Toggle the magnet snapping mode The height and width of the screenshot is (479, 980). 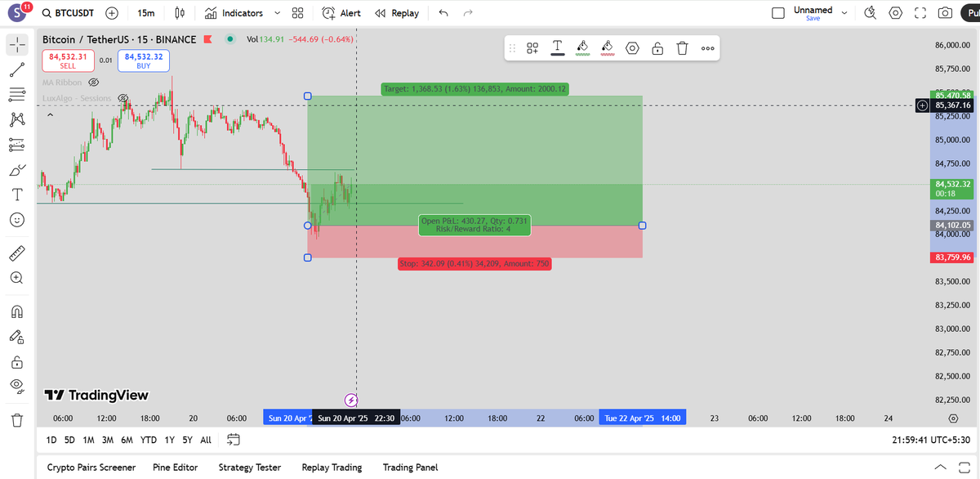tap(17, 311)
